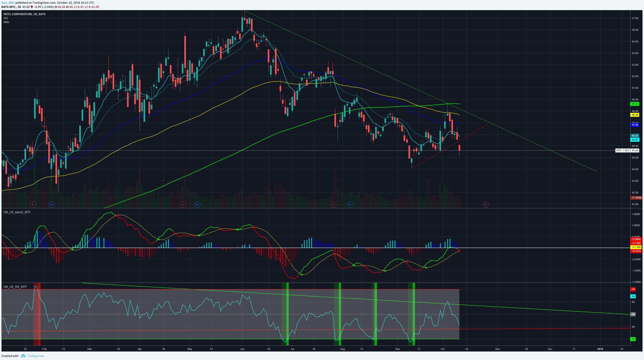Screen dimensions: 644x360
Task: Open the dividend D marker in early May
Action: (x=197, y=205)
